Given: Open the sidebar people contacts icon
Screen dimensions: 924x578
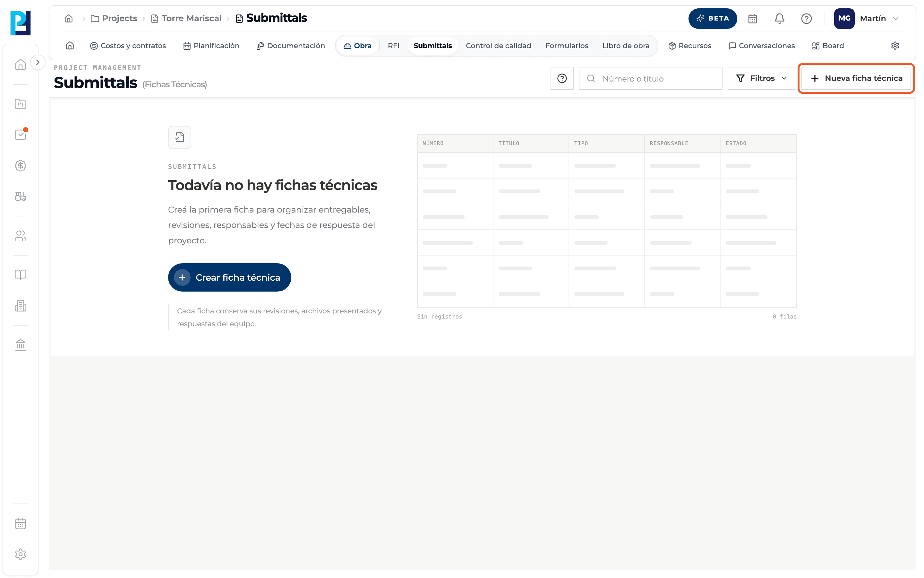Looking at the screenshot, I should (21, 236).
